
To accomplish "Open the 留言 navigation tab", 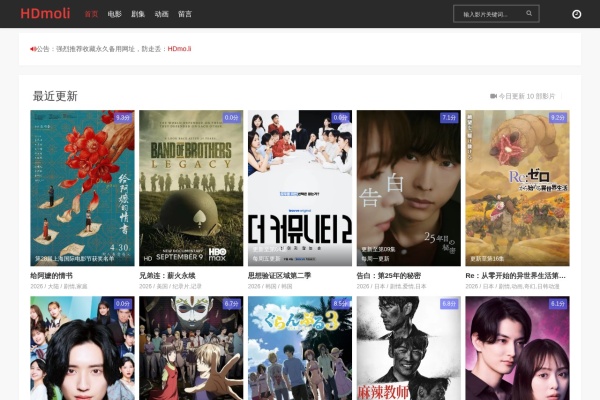I will [x=185, y=14].
